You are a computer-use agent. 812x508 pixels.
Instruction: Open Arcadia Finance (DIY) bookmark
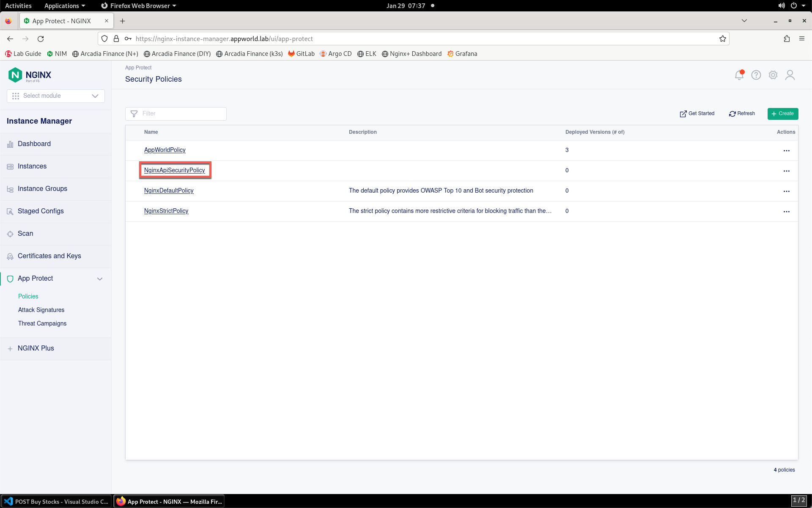pyautogui.click(x=177, y=54)
